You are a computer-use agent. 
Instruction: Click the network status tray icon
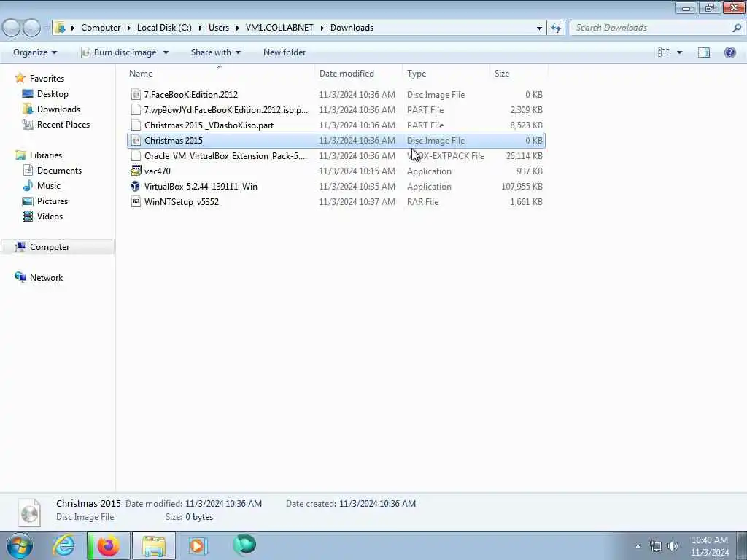click(x=656, y=546)
